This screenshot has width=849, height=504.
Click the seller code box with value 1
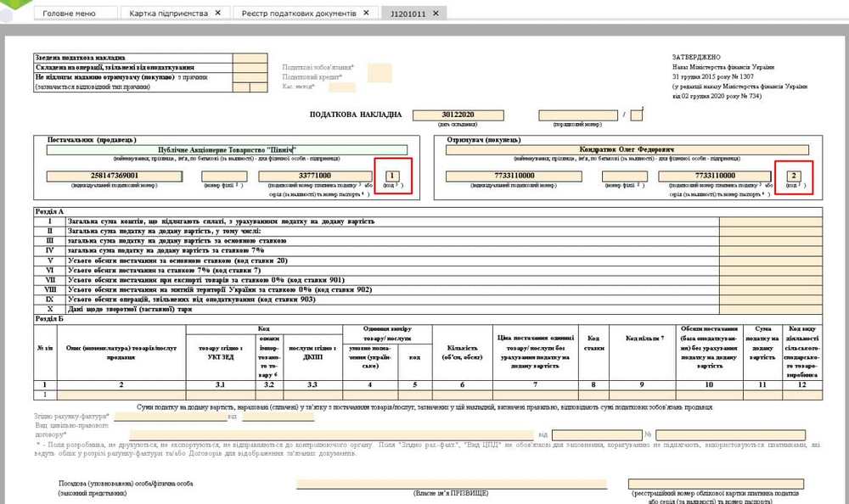[x=392, y=176]
